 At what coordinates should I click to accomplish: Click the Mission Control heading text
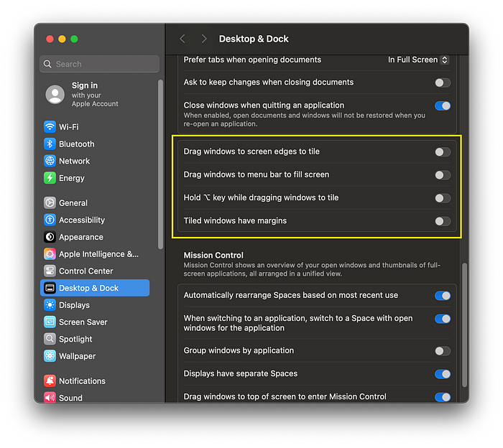point(213,256)
